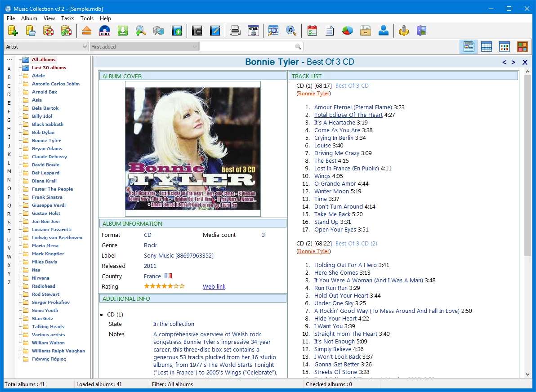The width and height of the screenshot is (536, 392).
Task: Click the album rating stars
Action: tap(164, 286)
